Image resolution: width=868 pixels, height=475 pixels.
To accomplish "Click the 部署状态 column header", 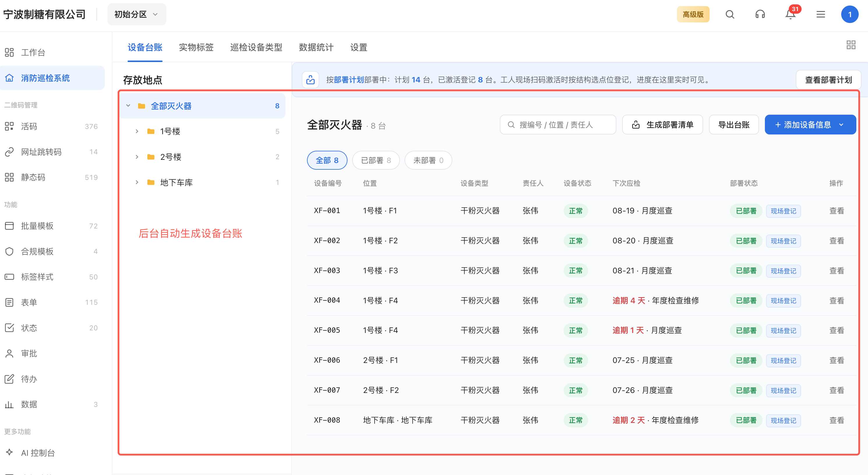I will click(x=744, y=183).
